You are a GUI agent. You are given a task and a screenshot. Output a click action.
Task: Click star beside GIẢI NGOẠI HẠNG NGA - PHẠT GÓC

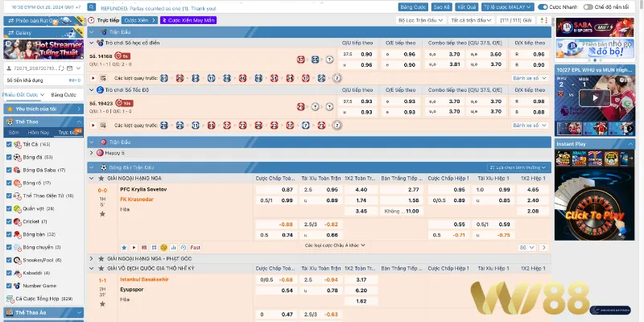(x=101, y=258)
